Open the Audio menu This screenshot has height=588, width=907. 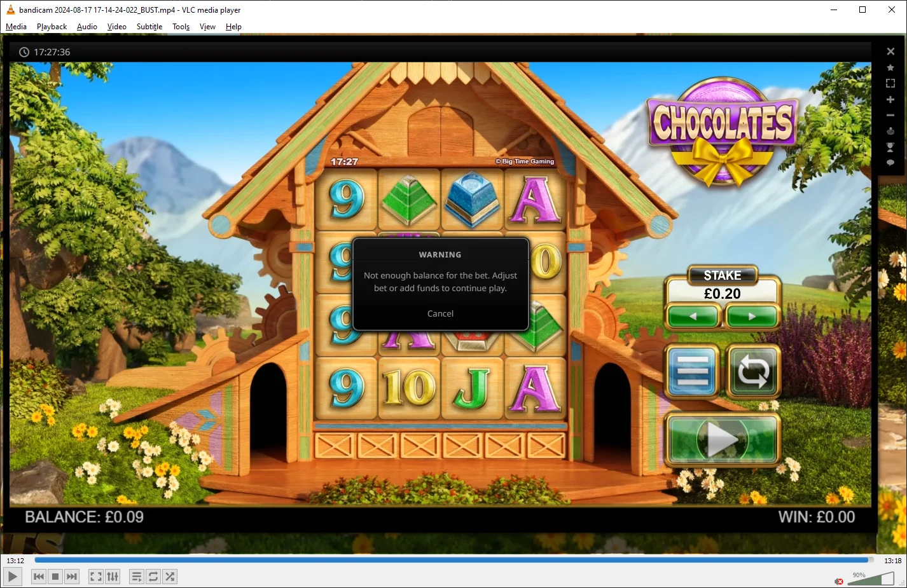[x=87, y=27]
